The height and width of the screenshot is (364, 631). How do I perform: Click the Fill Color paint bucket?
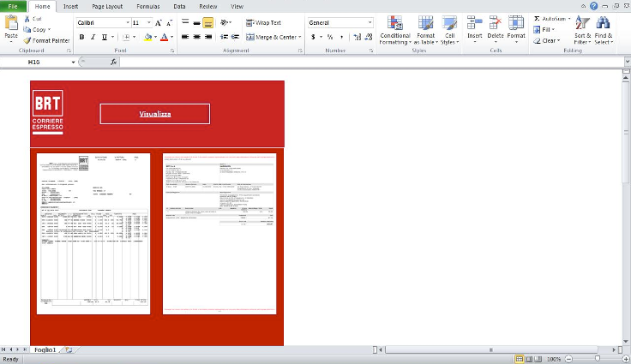(x=147, y=37)
